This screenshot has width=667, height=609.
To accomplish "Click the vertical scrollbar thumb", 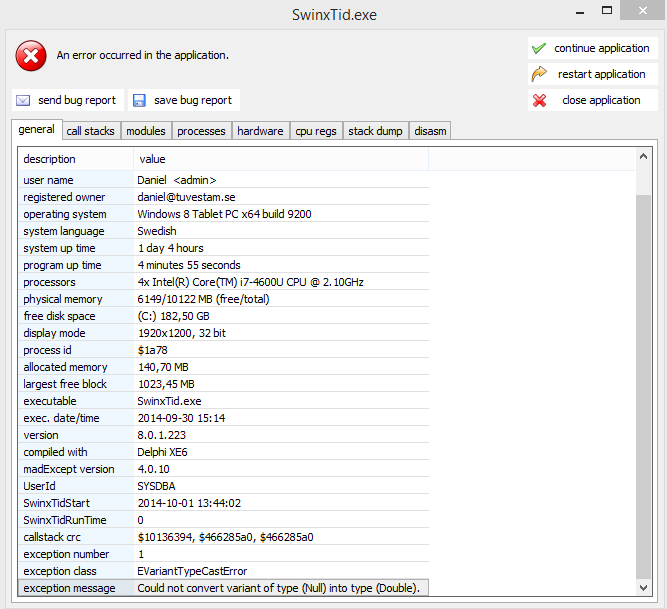I will 643,386.
